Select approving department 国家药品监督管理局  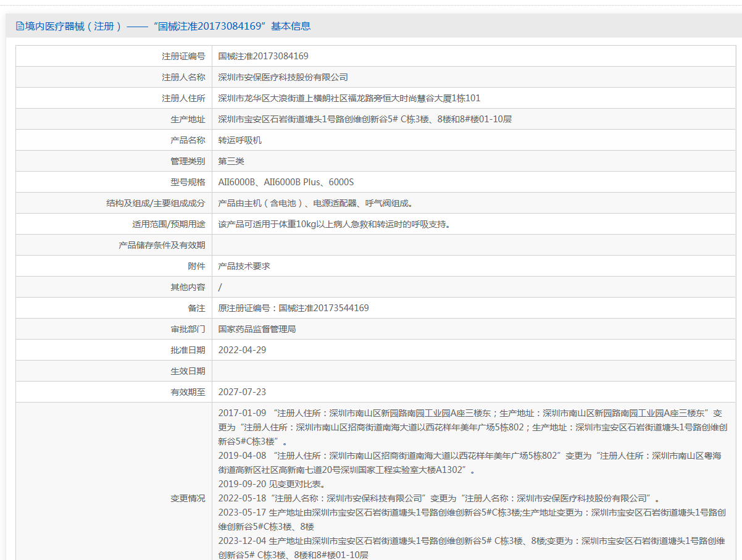point(257,329)
